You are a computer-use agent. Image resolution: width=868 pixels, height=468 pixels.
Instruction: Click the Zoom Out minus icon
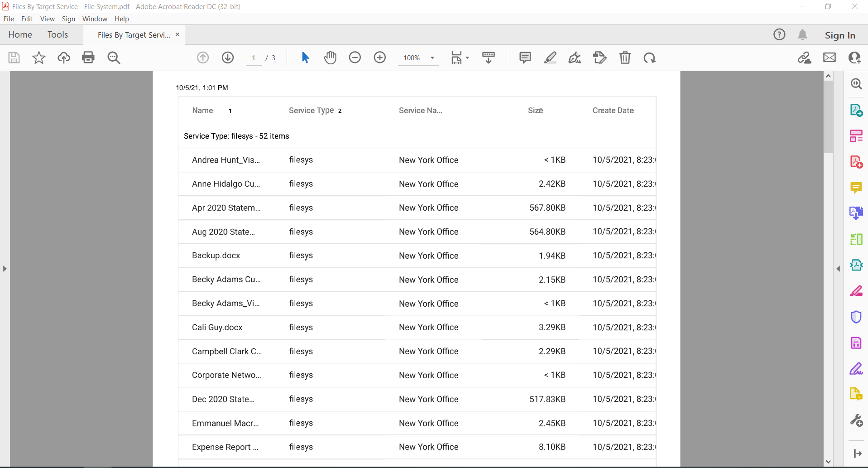point(355,58)
